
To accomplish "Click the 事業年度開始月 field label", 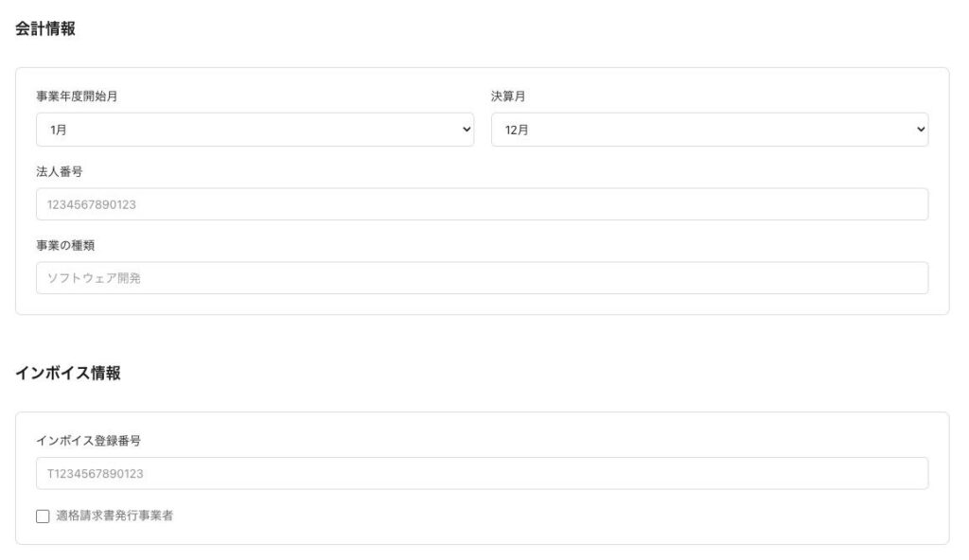I will coord(77,96).
